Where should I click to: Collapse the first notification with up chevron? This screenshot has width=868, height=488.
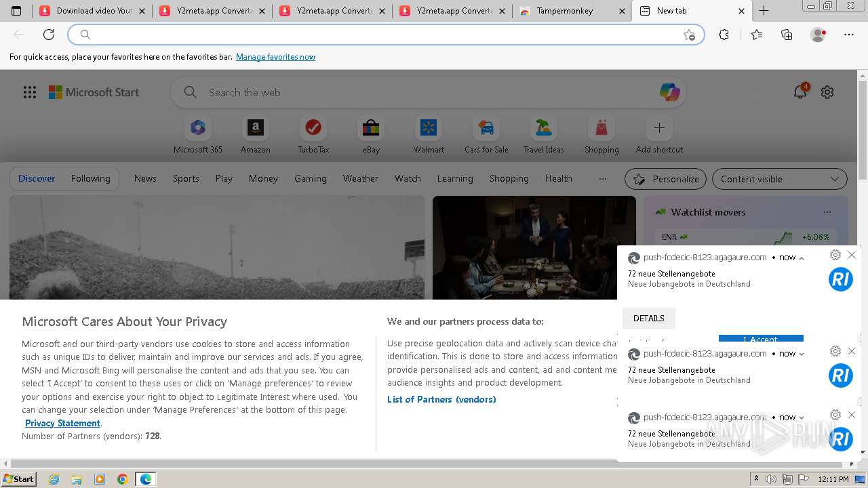tap(802, 258)
